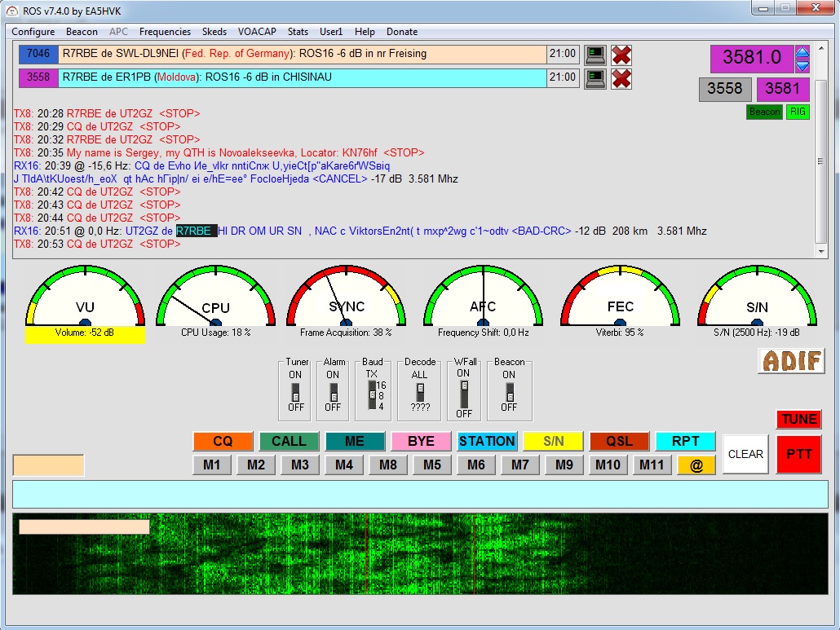
Task: Select the gray 3558 frequency button
Action: [725, 89]
